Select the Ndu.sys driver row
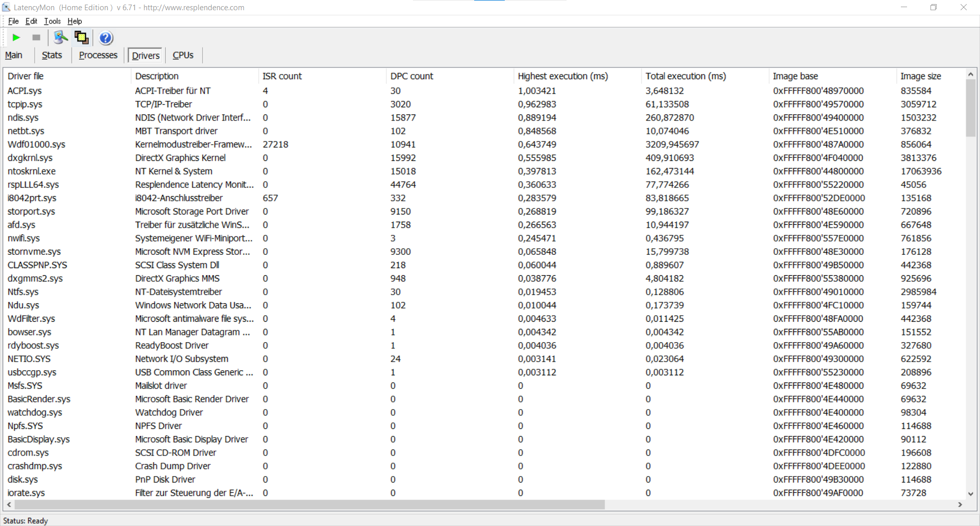Image resolution: width=980 pixels, height=526 pixels. coord(484,305)
